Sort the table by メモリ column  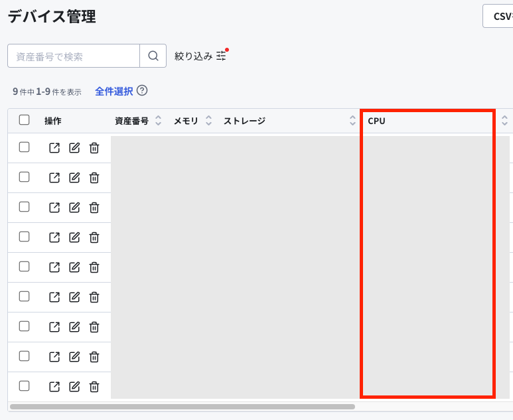[209, 120]
